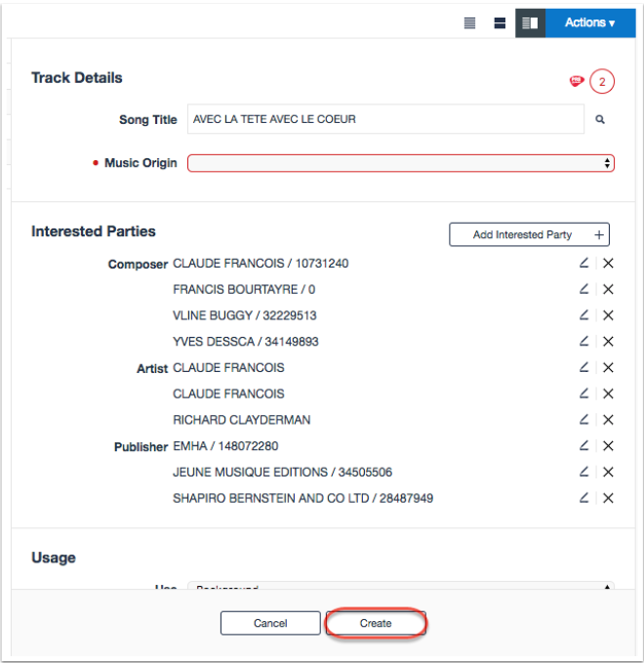The width and height of the screenshot is (644, 663).
Task: Remove second artist CLAUDE FRANCOIS row
Action: click(x=608, y=394)
